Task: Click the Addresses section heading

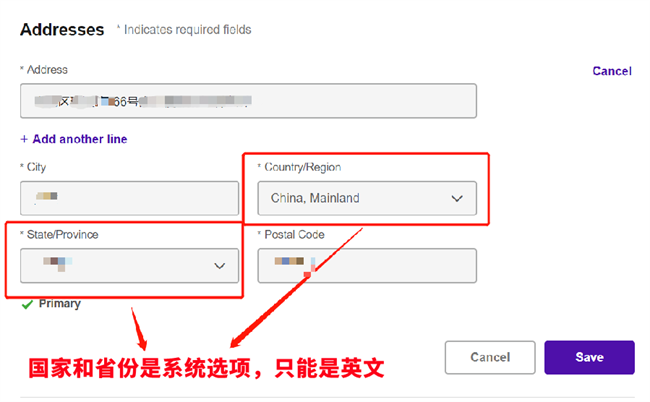Action: (x=62, y=30)
